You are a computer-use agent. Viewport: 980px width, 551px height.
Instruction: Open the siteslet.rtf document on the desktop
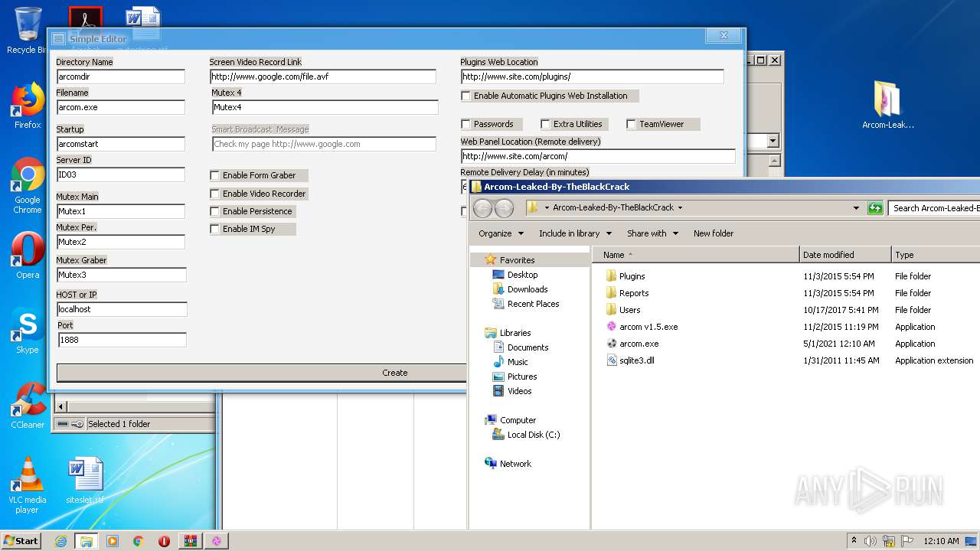coord(84,481)
